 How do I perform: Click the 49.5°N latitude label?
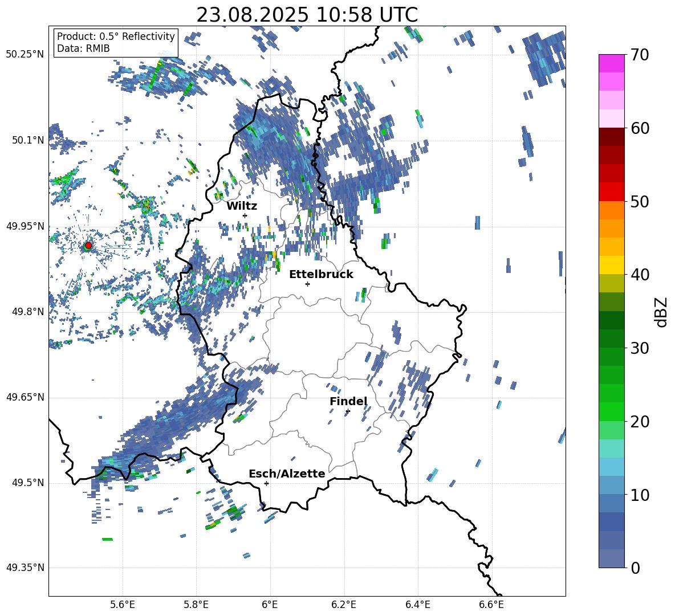click(27, 483)
